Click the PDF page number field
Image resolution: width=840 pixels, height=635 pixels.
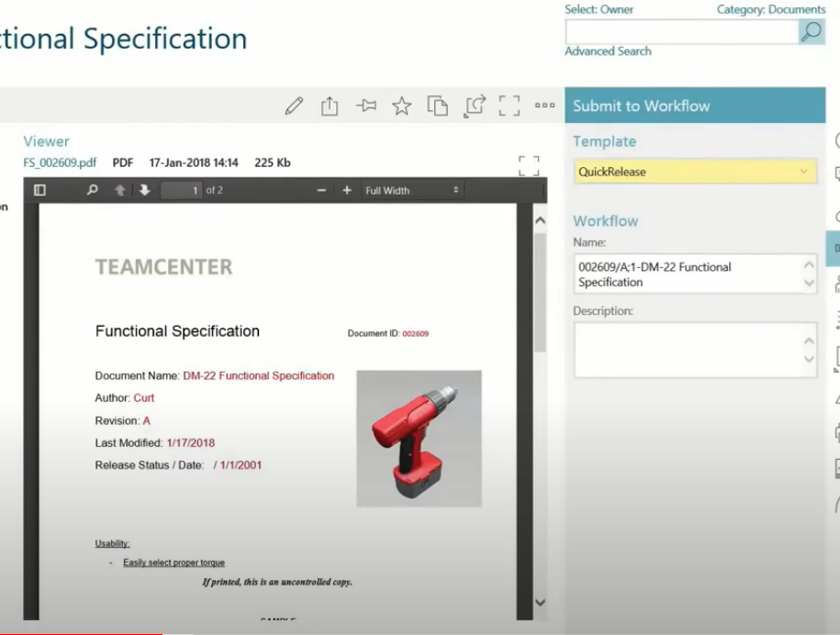(x=182, y=190)
